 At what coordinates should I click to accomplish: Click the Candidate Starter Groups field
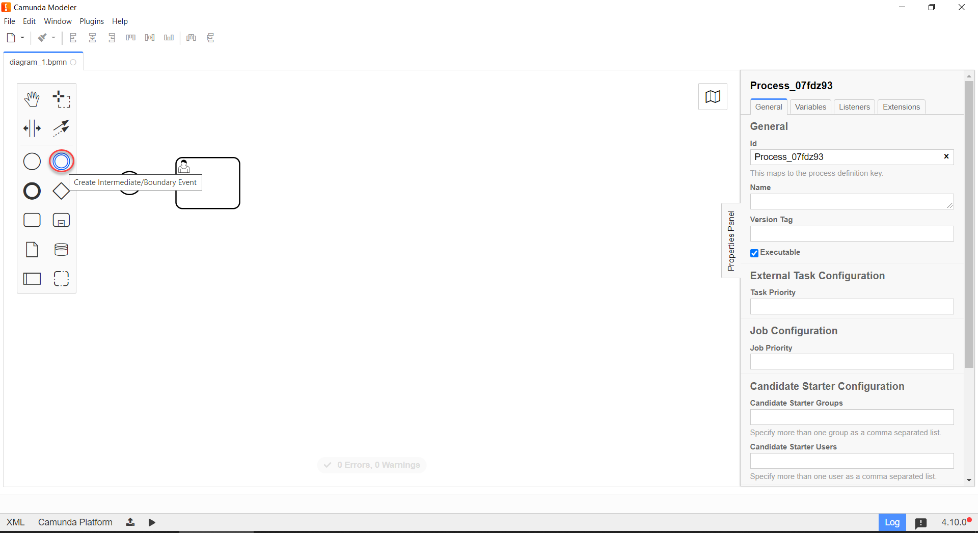[852, 417]
